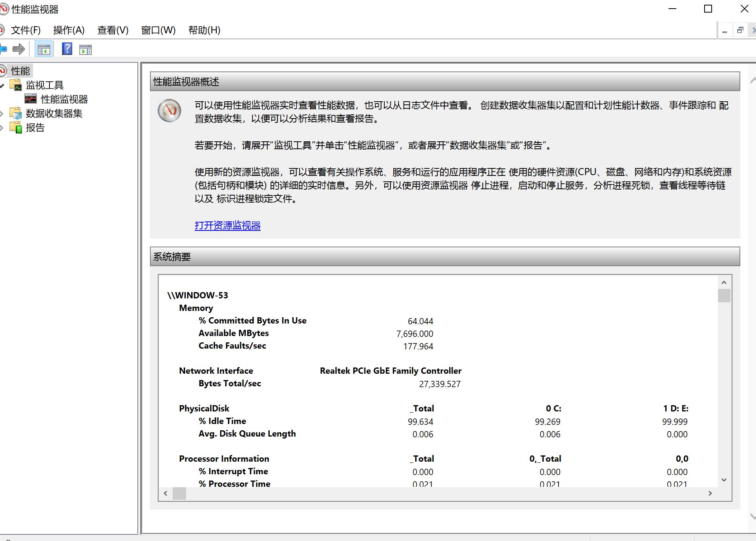Open the 查看(V) menu
The width and height of the screenshot is (756, 541).
point(113,30)
